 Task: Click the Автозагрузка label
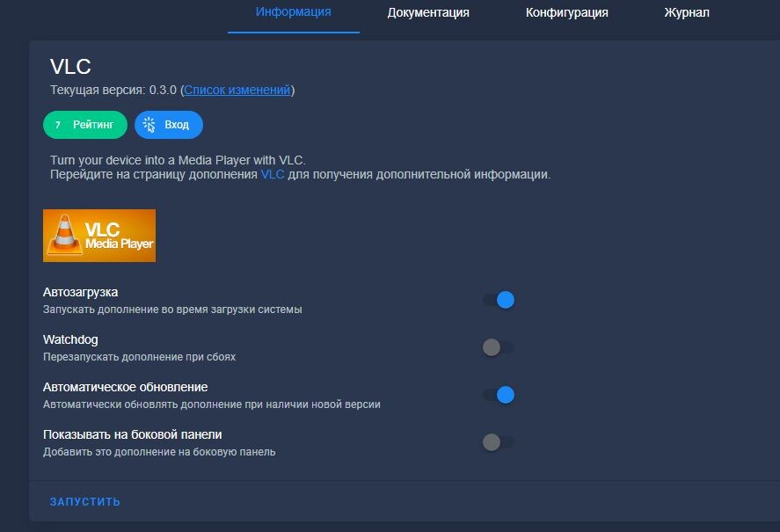coord(81,292)
